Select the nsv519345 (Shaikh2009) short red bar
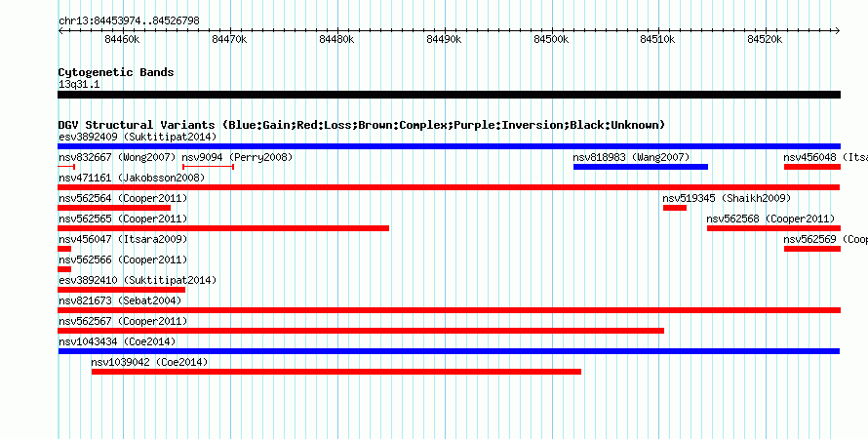 675,208
